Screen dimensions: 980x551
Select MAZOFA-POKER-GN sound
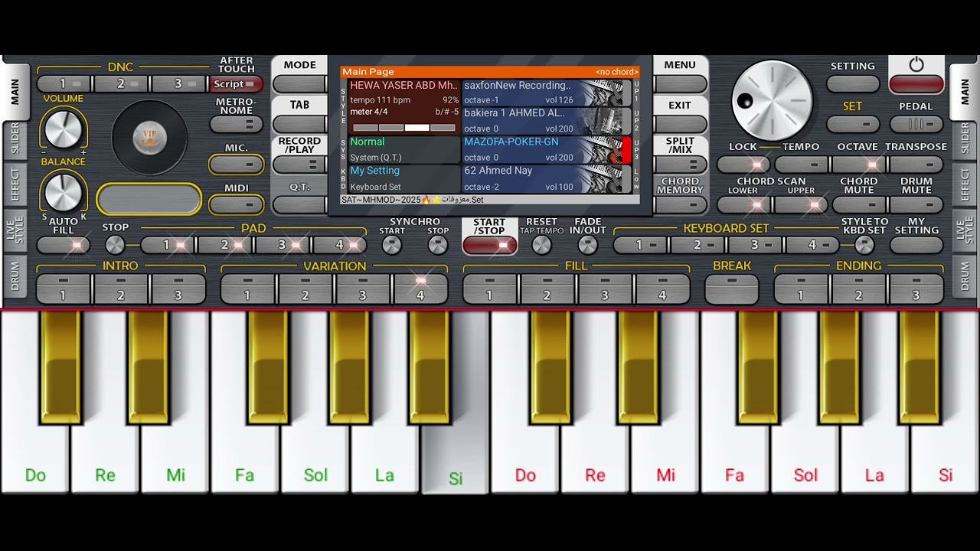[x=547, y=149]
